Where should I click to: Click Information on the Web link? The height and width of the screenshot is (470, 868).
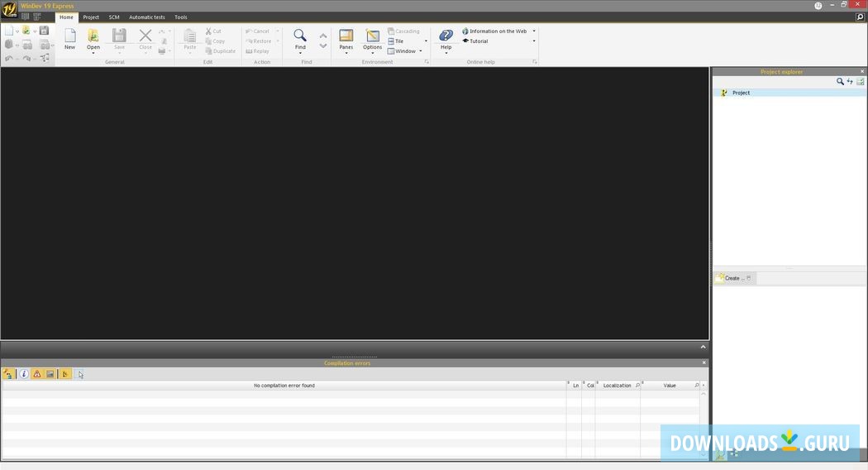[494, 31]
